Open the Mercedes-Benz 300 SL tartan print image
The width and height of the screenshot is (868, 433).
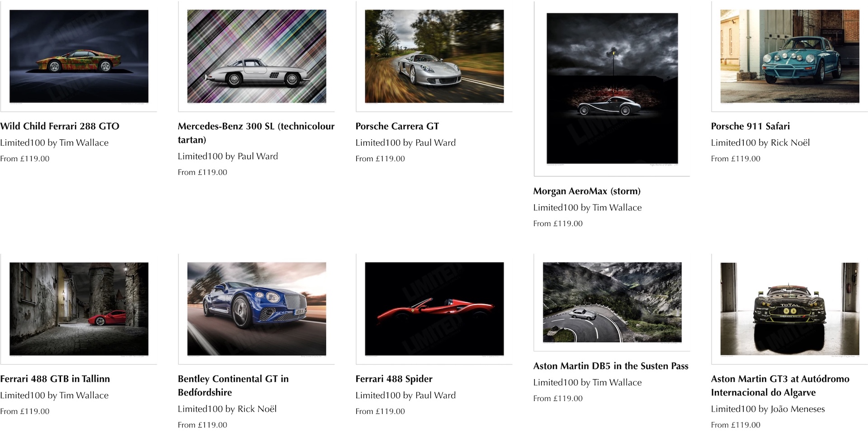click(256, 56)
